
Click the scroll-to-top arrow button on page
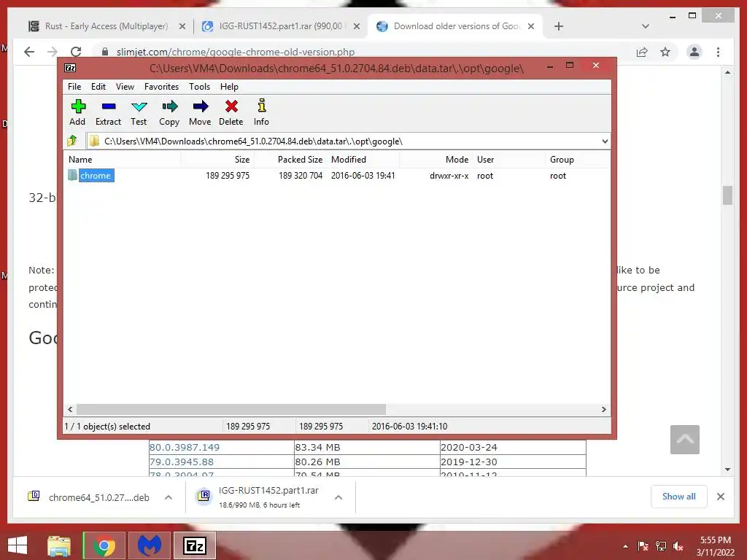tap(685, 440)
